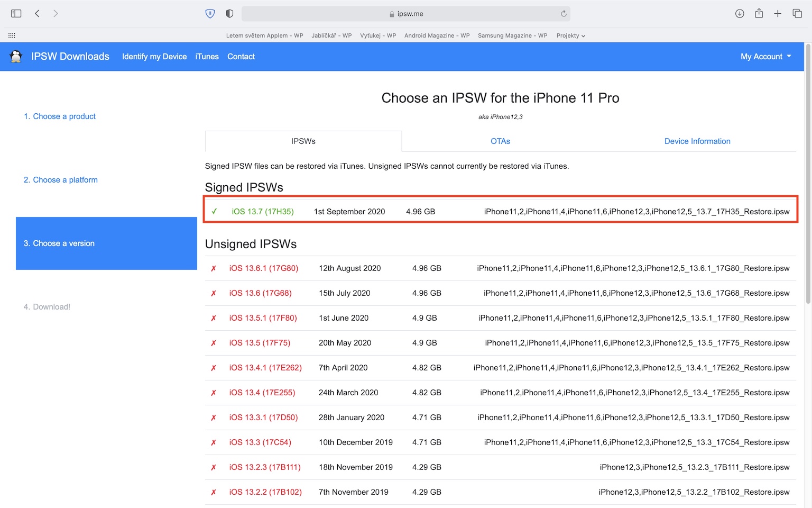The height and width of the screenshot is (508, 812).
Task: Click red X beside iOS 13.4.1
Action: pos(214,368)
